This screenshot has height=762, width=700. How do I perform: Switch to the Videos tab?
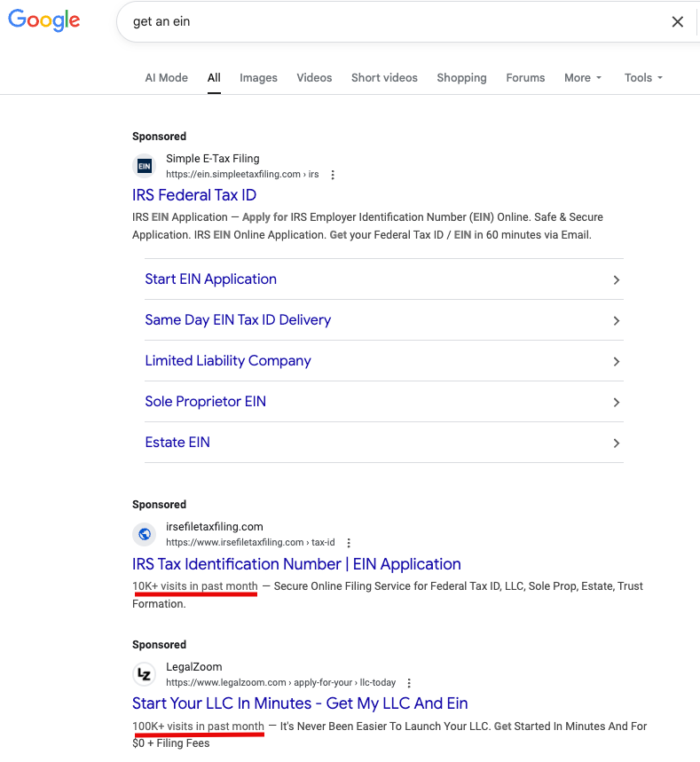coord(315,78)
